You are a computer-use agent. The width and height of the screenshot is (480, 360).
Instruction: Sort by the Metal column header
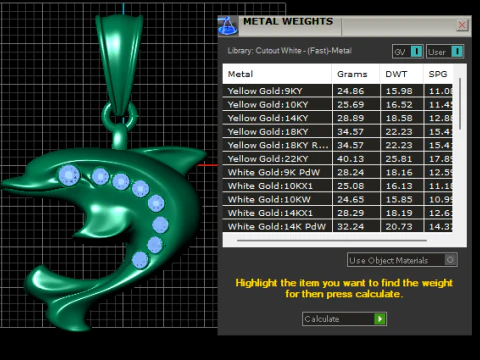(x=277, y=74)
